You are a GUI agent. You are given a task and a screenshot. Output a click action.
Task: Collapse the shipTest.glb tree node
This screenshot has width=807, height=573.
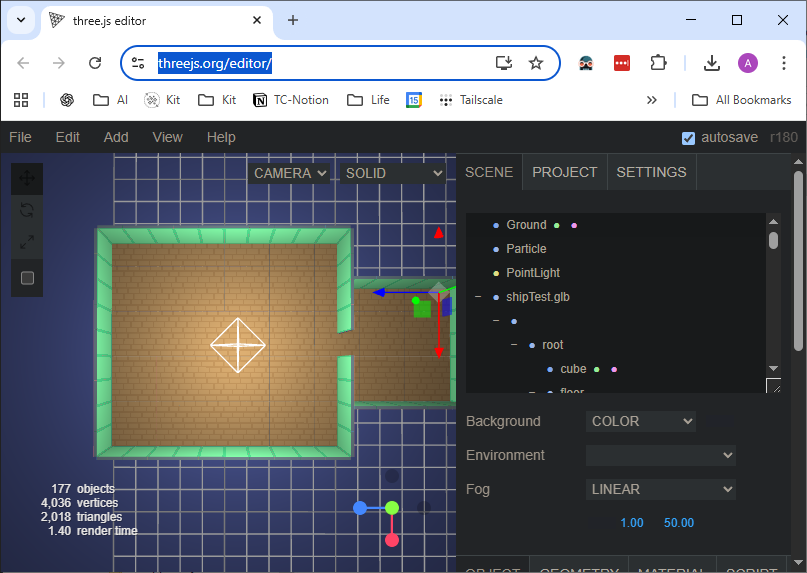click(x=478, y=297)
